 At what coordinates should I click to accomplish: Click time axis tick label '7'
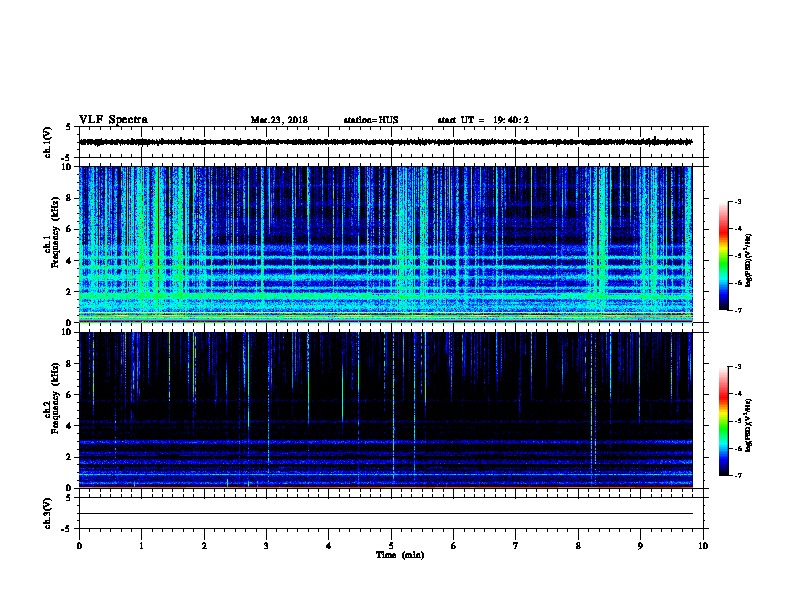pos(516,546)
